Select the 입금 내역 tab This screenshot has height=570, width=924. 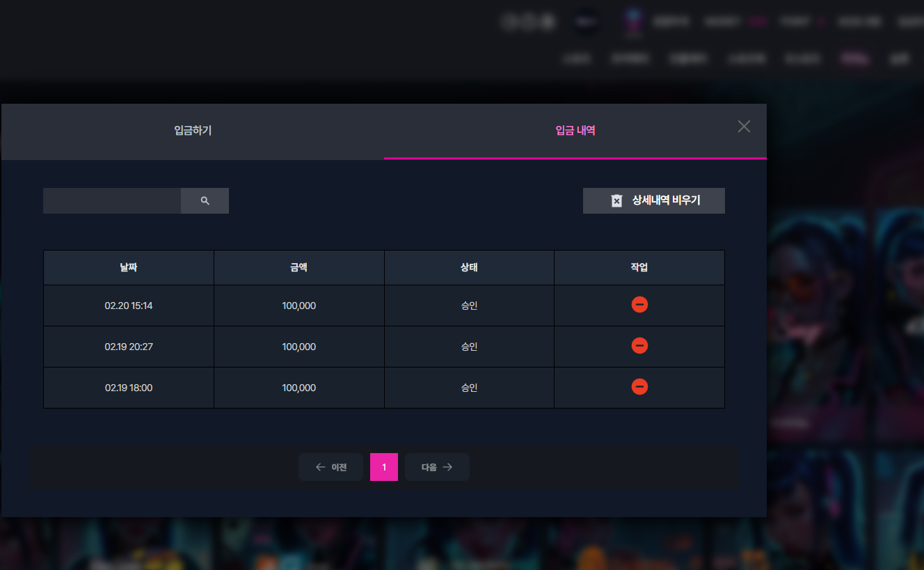(575, 131)
